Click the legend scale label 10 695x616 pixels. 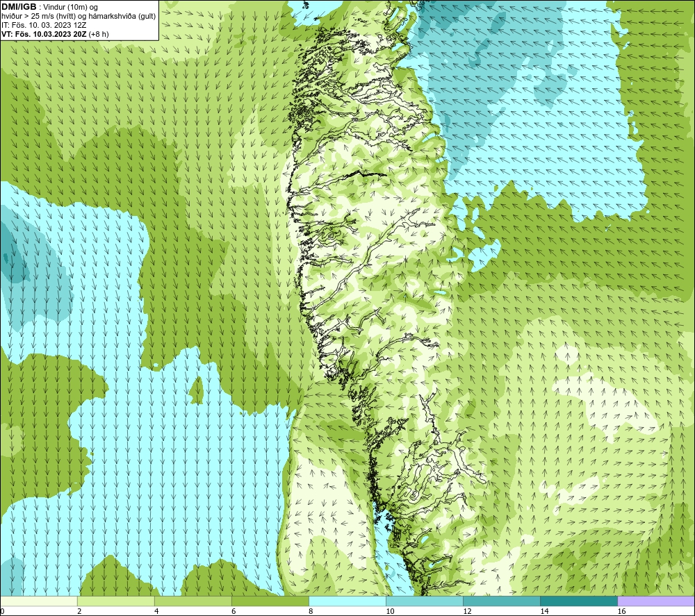[x=390, y=611]
